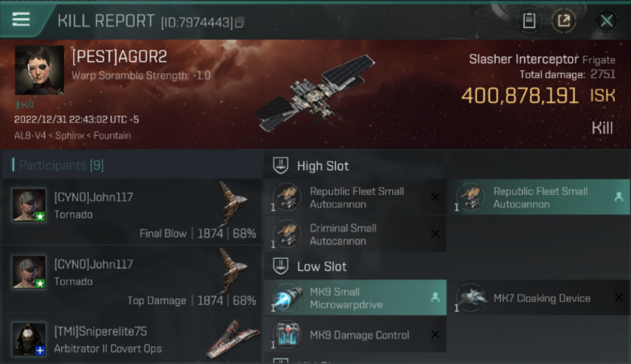Select the highlighted Republic Fleet Small Autocannon
Image resolution: width=631 pixels, height=364 pixels.
pyautogui.click(x=538, y=198)
